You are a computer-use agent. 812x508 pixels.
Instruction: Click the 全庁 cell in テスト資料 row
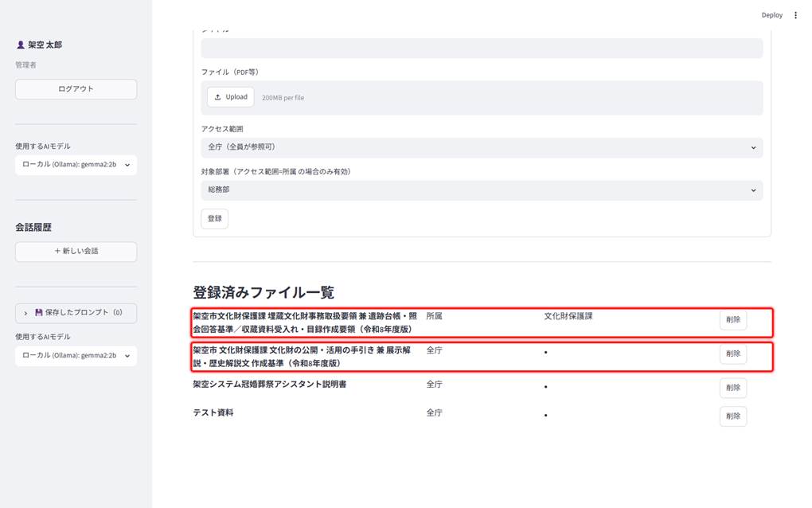[x=434, y=412]
